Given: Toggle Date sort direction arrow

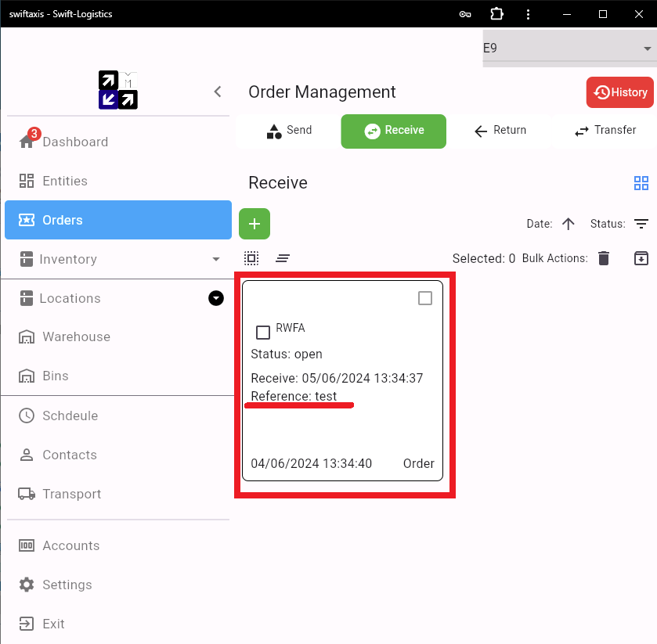Looking at the screenshot, I should pyautogui.click(x=569, y=224).
